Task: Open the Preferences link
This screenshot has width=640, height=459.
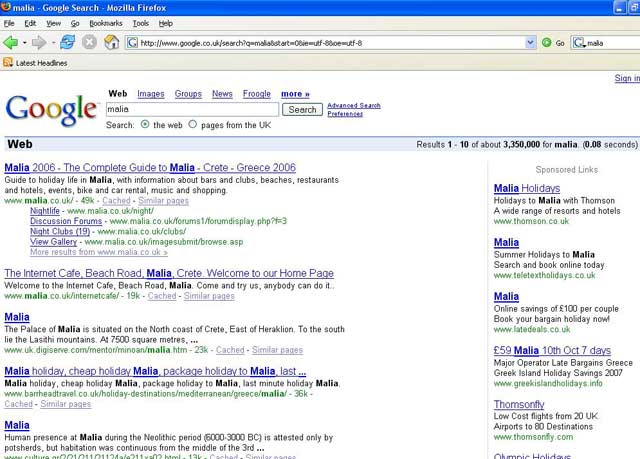Action: point(345,114)
